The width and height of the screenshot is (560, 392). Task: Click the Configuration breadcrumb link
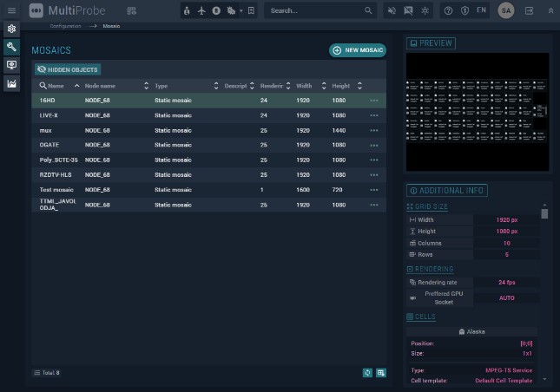click(73, 26)
